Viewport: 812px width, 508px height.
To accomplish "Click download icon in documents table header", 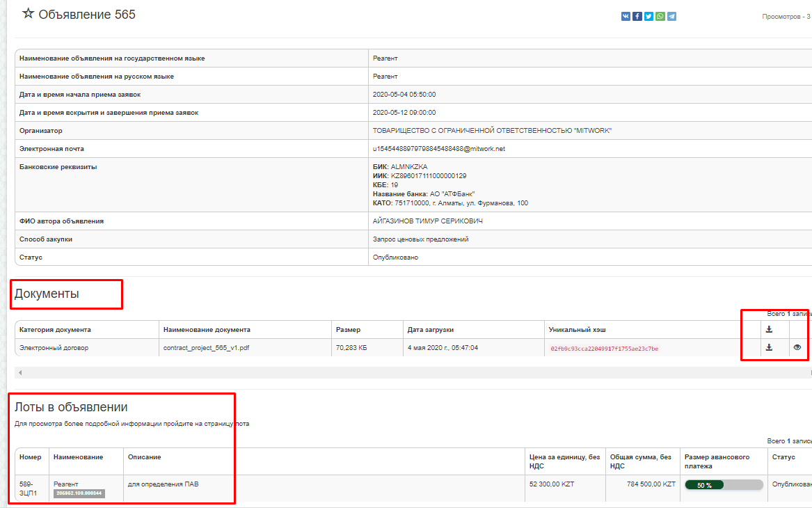I will (769, 329).
